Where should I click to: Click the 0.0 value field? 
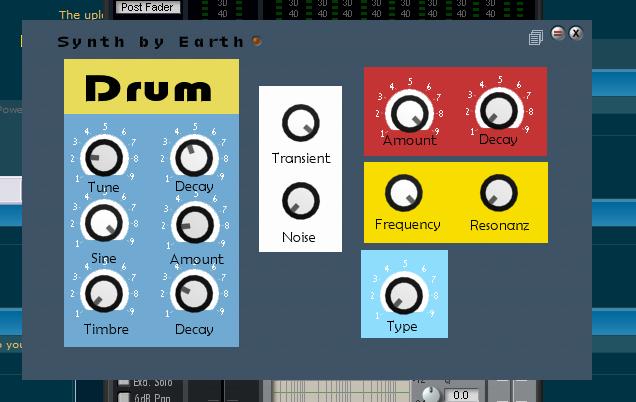461,394
